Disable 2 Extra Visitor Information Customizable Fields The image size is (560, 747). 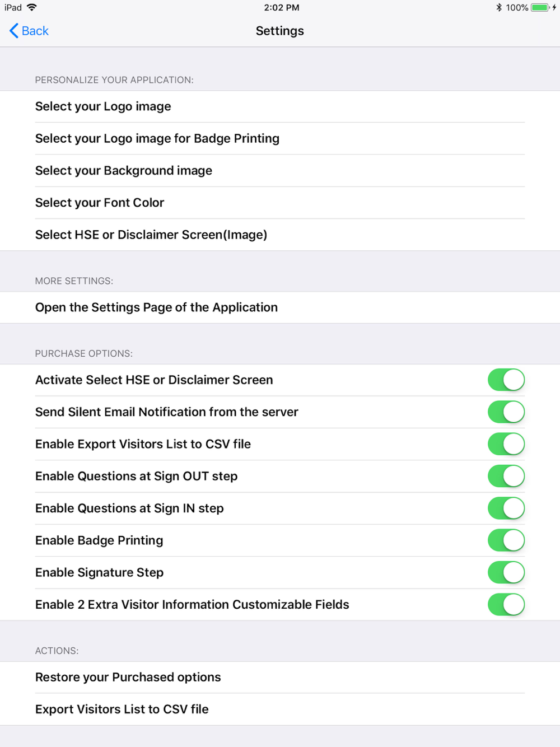pyautogui.click(x=506, y=605)
